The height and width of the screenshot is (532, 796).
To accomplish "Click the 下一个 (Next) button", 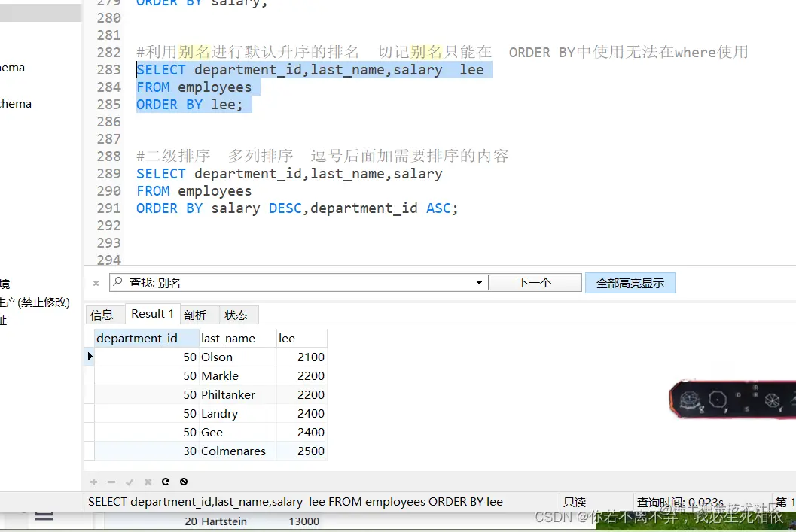I will 535,283.
